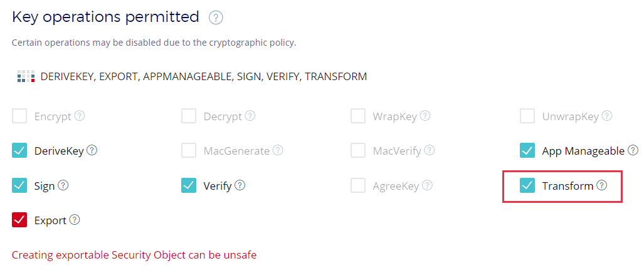Toggle off the Sign checkbox
644x273 pixels.
pyautogui.click(x=19, y=185)
